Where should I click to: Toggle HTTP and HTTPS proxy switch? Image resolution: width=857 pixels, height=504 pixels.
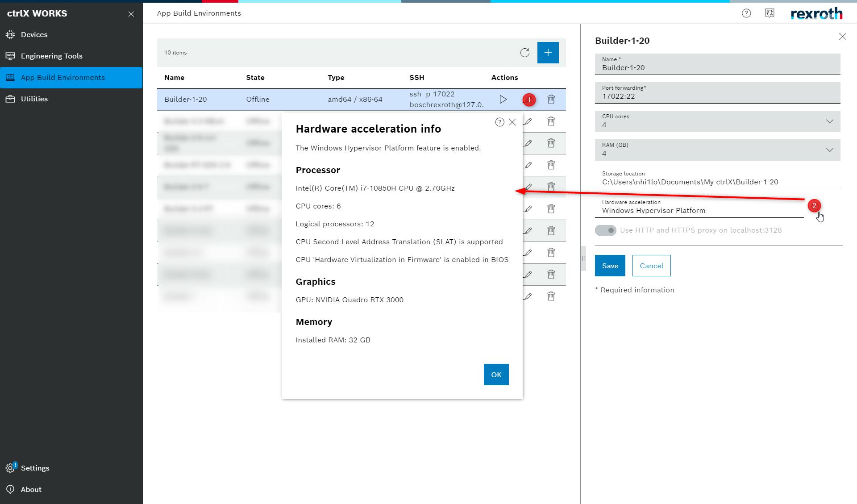point(606,230)
